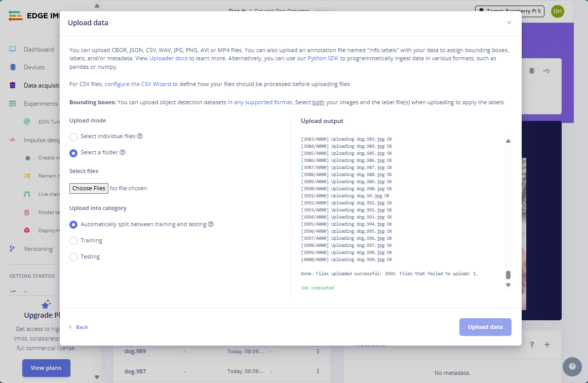The height and width of the screenshot is (383, 588).
Task: Open the Uploader docs link
Action: (168, 59)
